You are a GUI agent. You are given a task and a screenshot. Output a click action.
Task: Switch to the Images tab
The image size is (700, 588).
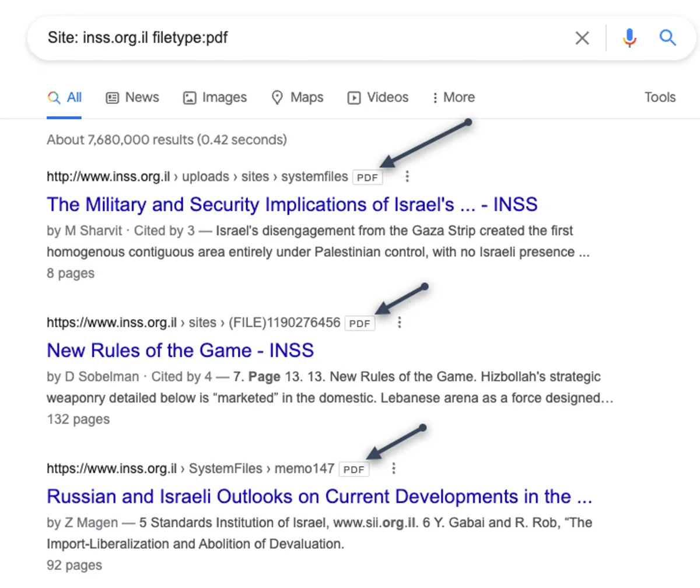pyautogui.click(x=223, y=97)
